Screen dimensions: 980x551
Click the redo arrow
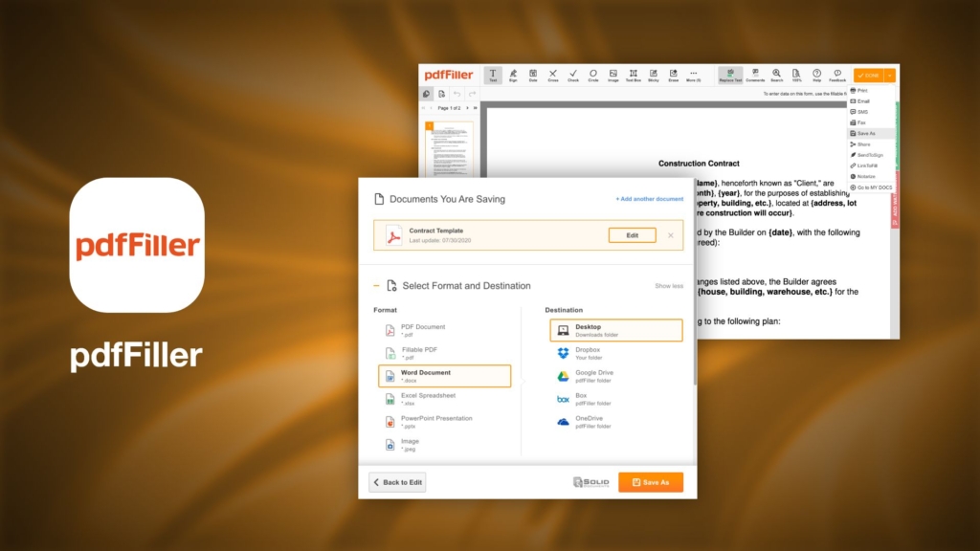[473, 94]
